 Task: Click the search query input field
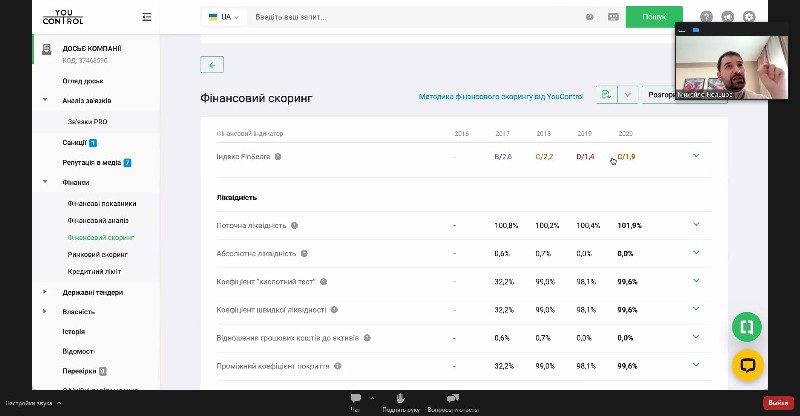(x=415, y=17)
